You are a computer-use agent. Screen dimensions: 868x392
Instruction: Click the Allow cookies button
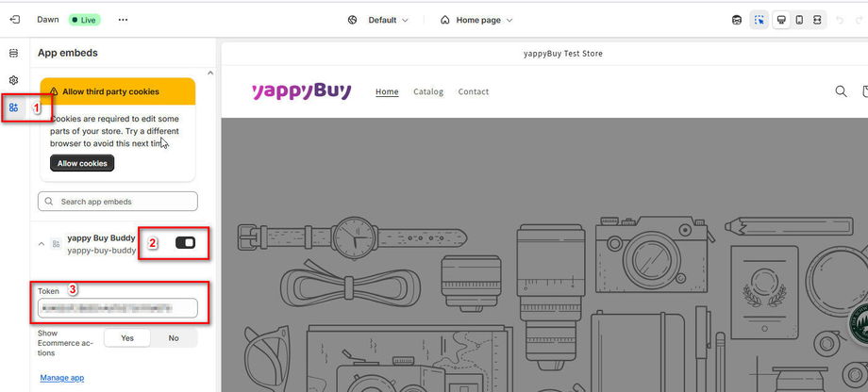82,163
